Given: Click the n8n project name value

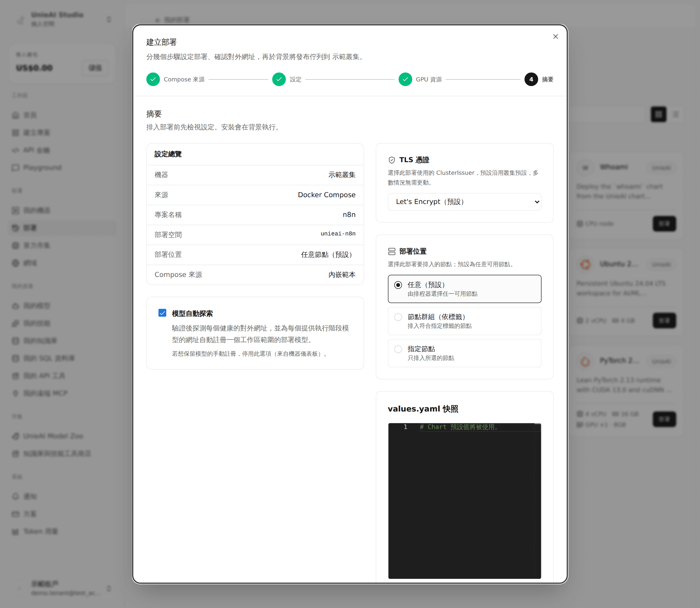Looking at the screenshot, I should pyautogui.click(x=349, y=215).
